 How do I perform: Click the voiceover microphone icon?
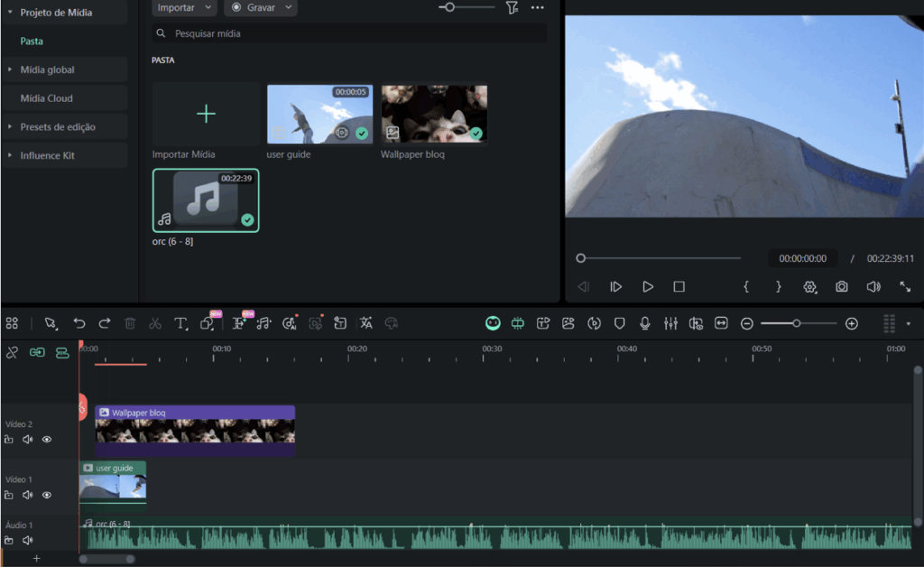point(645,323)
